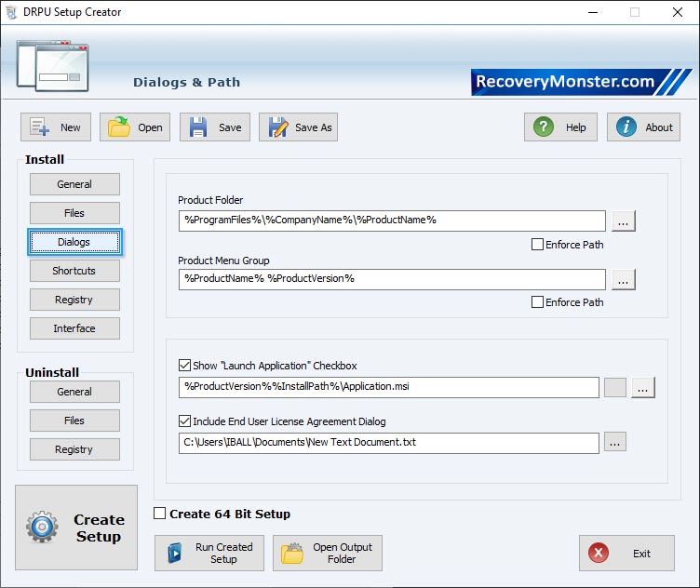Open Uninstall Registry section
The image size is (700, 588).
[74, 449]
